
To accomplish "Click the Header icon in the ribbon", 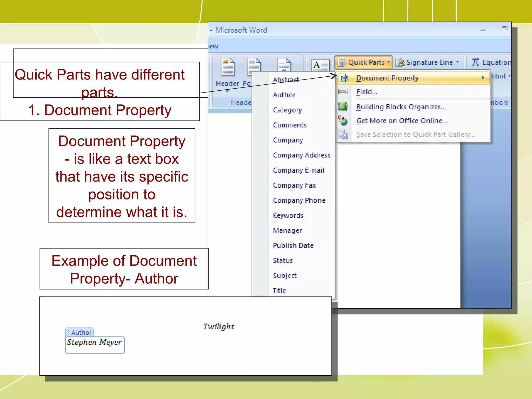I will (x=228, y=67).
